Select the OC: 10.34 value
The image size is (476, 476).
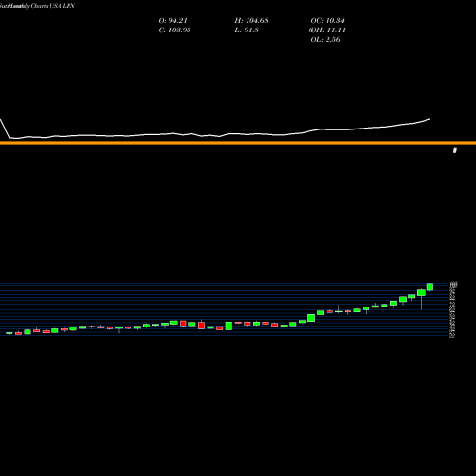point(327,20)
